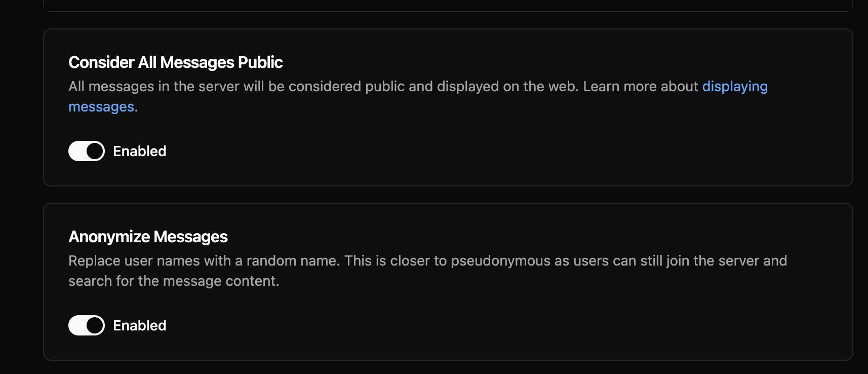This screenshot has width=868, height=374.
Task: Disable the Consider All Messages Public toggle
Action: (x=87, y=151)
